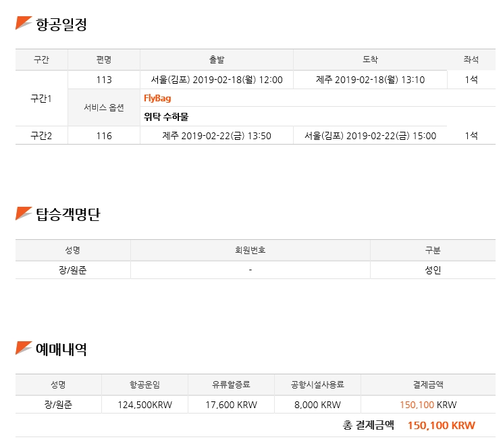Click the 구간1 row label
Viewport: 503px width, 448px height.
[41, 98]
